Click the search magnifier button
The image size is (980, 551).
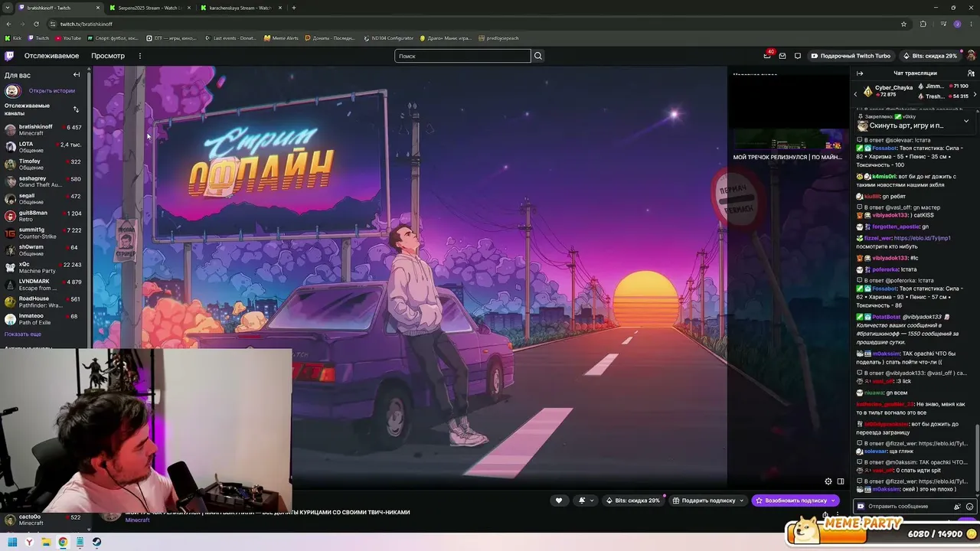click(x=538, y=56)
